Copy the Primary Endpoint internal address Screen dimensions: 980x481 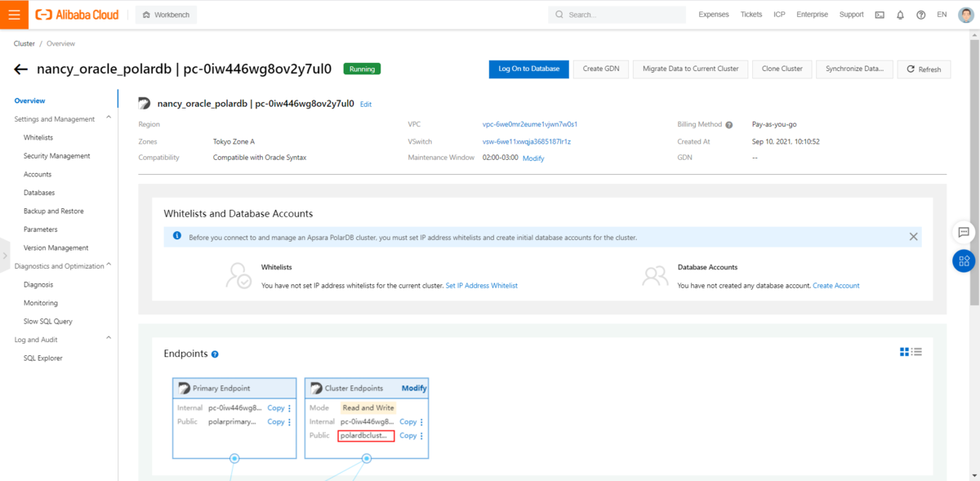pyautogui.click(x=276, y=408)
